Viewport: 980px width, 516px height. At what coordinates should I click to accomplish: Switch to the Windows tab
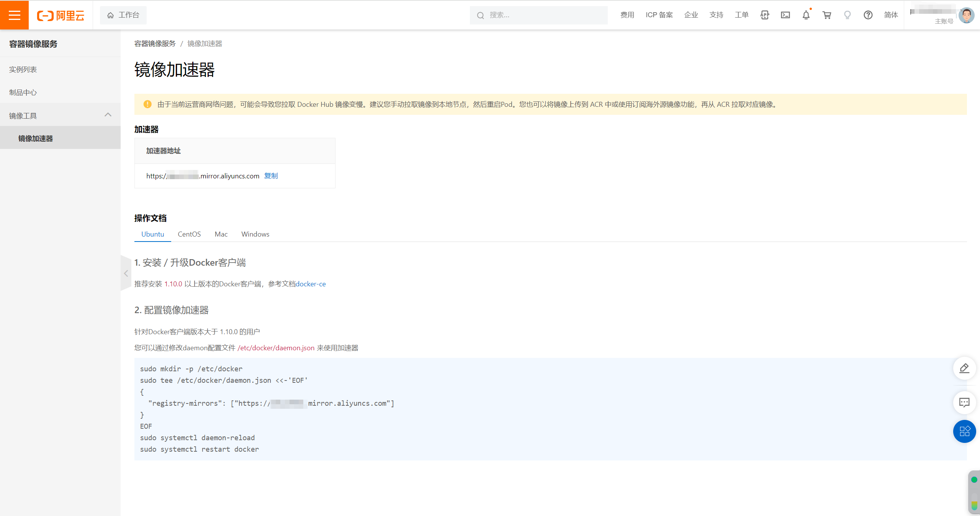pos(255,234)
